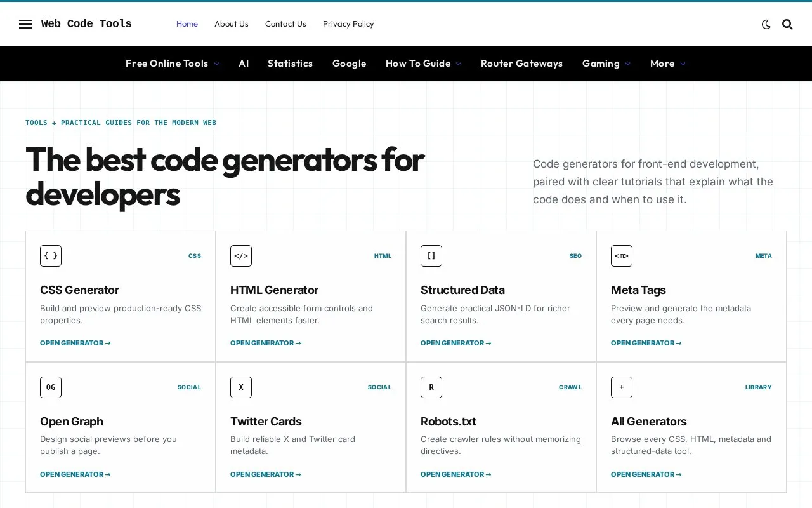Open generator link under CSS Generator
This screenshot has height=508, width=812.
(75, 343)
